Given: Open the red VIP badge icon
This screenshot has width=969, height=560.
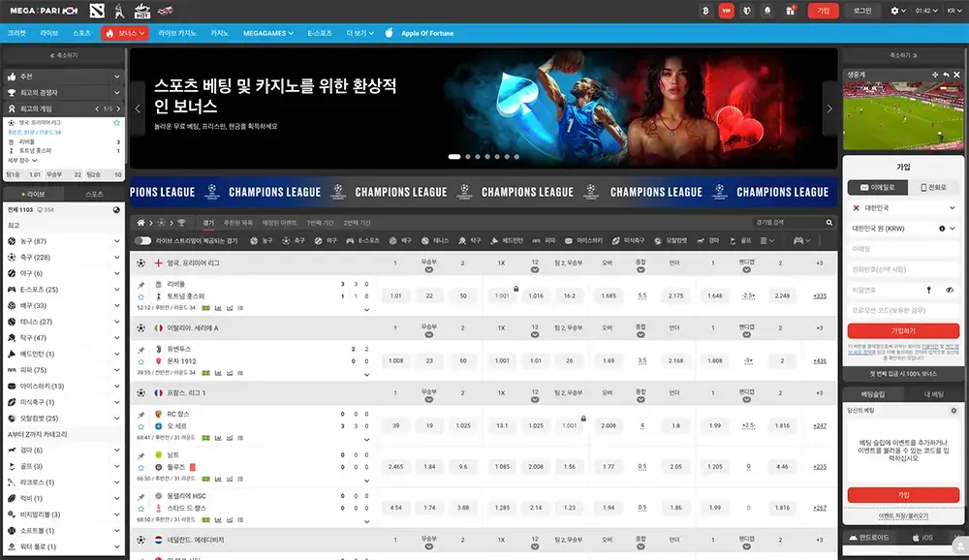Looking at the screenshot, I should point(726,11).
